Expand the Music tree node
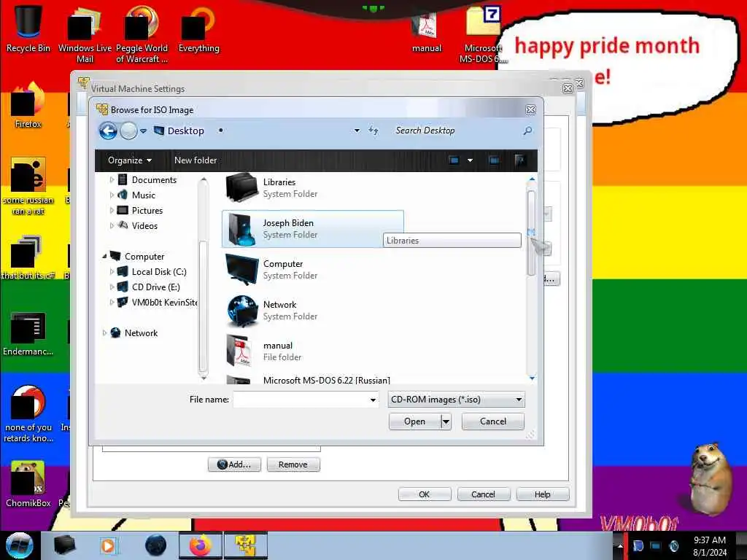Image resolution: width=747 pixels, height=560 pixels. [x=112, y=195]
